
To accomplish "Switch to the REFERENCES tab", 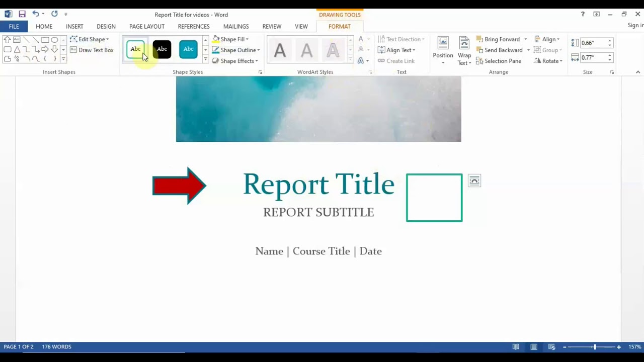I will click(194, 27).
